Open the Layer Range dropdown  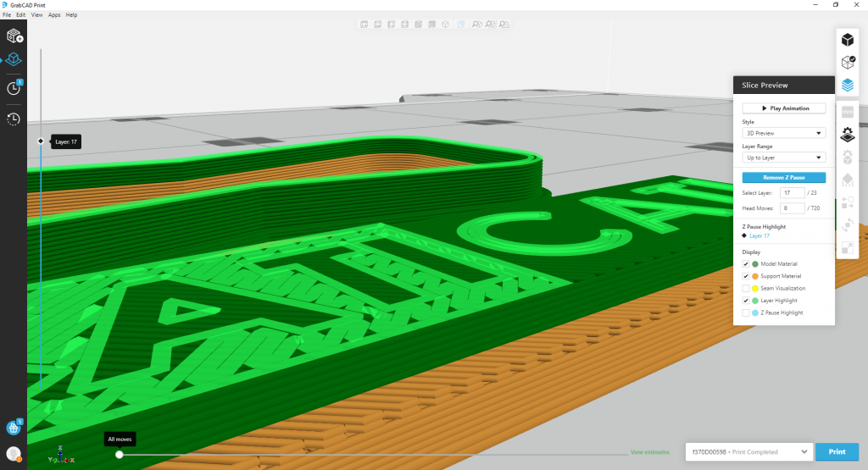783,158
